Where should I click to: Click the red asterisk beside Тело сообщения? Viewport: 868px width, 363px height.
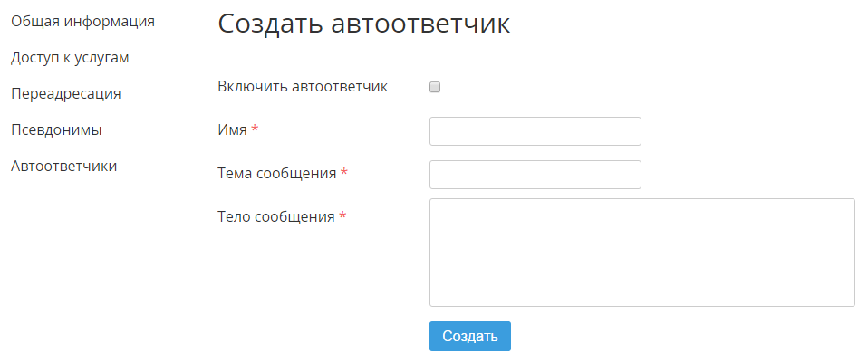pos(342,215)
